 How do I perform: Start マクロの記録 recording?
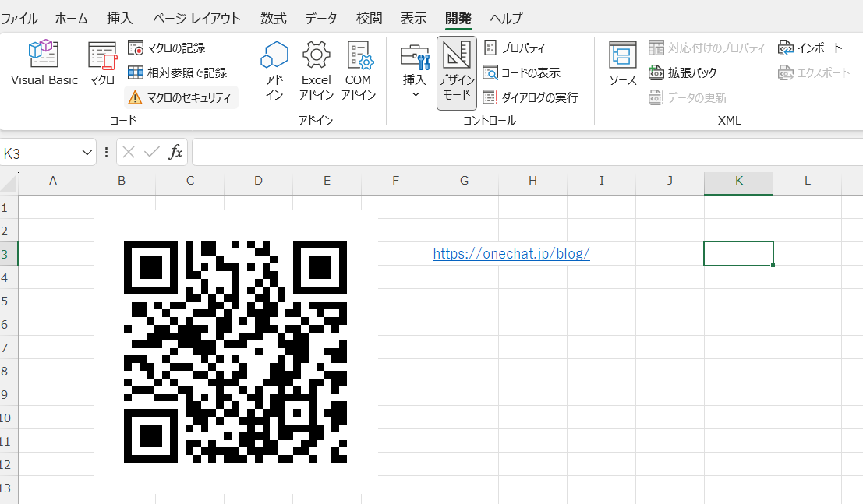(167, 48)
